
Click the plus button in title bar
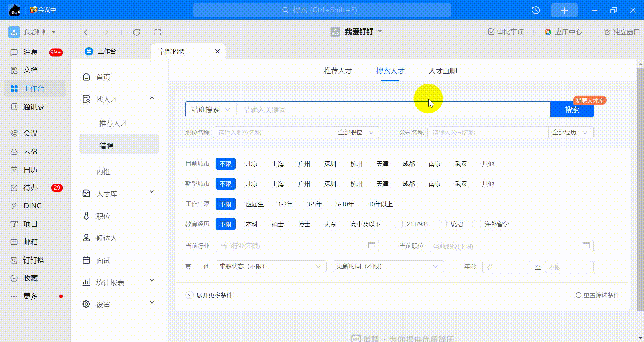click(x=564, y=10)
